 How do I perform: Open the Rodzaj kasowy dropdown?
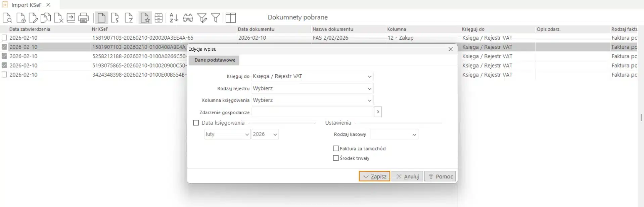tap(394, 134)
